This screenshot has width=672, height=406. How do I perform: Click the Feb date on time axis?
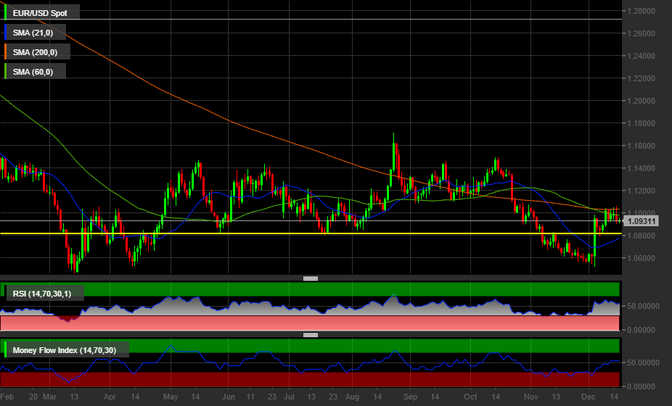click(9, 397)
